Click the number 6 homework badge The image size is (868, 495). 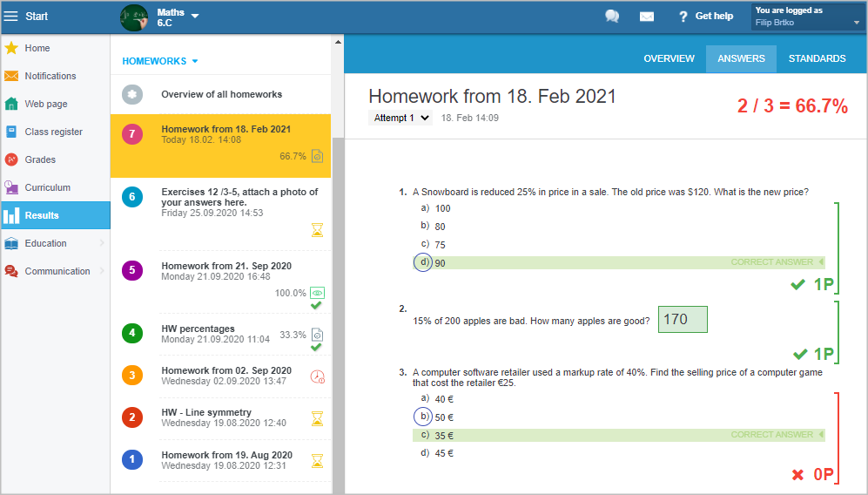point(132,197)
